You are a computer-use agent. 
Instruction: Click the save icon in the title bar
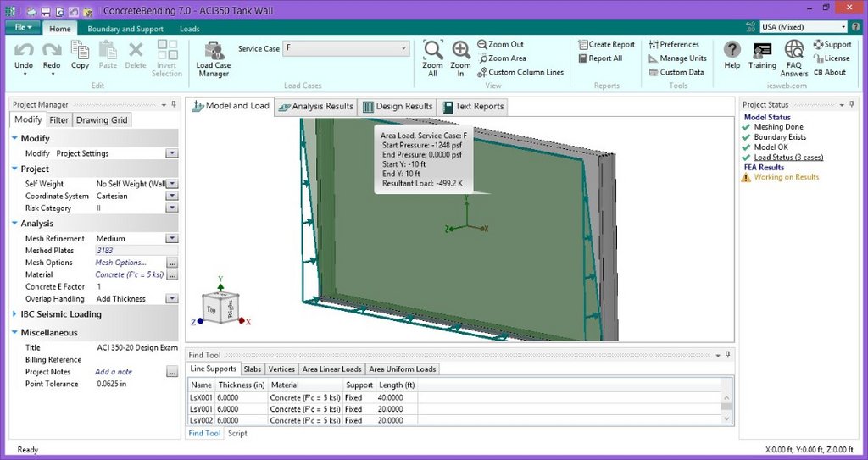pos(47,10)
